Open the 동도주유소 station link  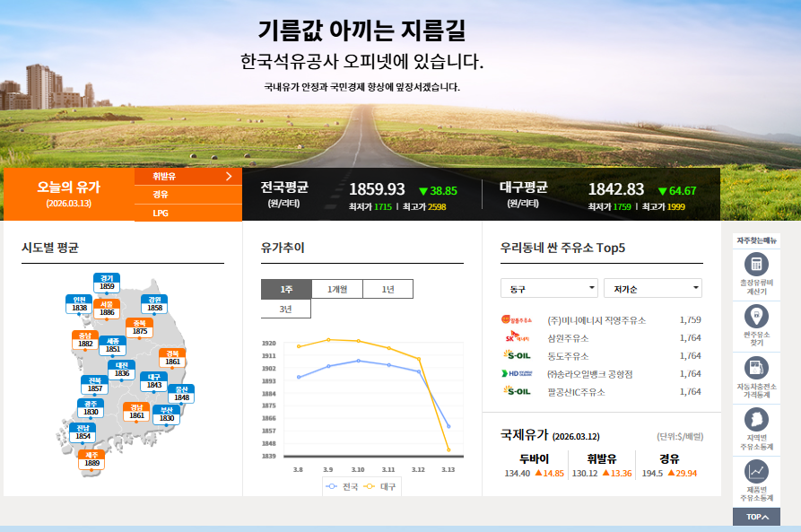click(568, 356)
